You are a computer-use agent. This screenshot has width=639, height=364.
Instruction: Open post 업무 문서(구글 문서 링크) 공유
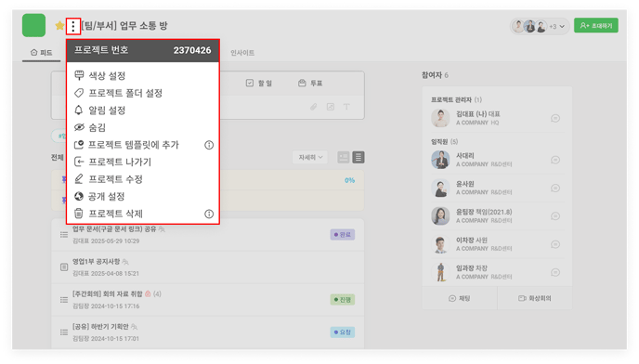click(114, 229)
